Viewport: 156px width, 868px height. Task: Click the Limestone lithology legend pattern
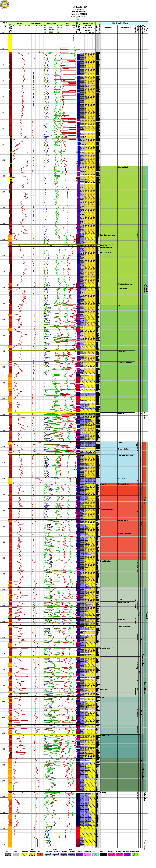pos(48,854)
